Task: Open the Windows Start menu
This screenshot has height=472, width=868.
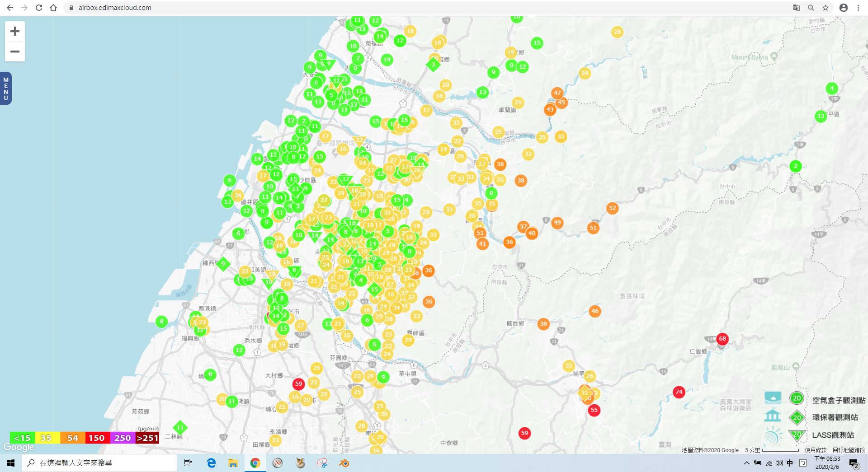Action: coord(11,463)
